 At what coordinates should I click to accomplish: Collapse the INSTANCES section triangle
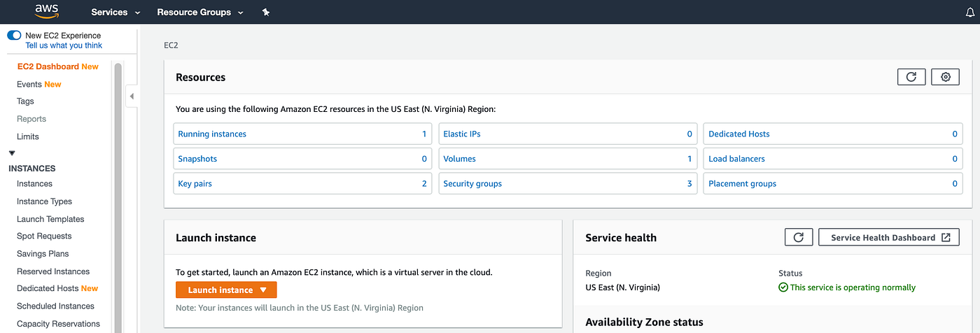(12, 153)
